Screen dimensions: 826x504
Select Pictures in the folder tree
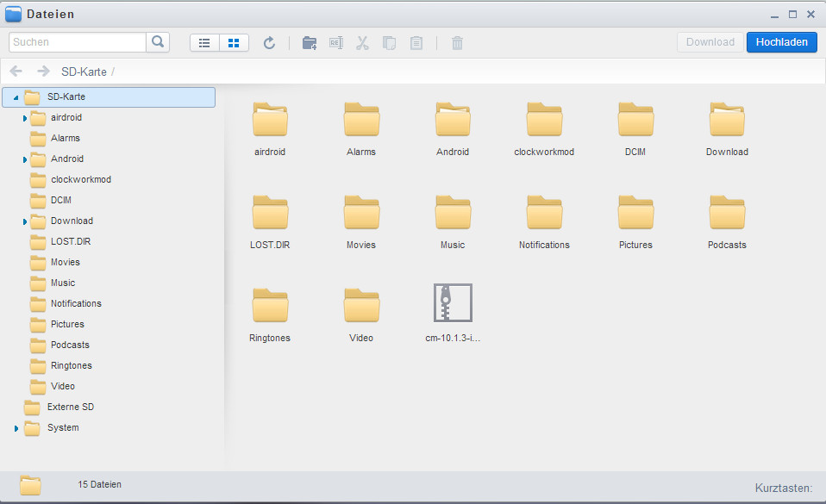click(x=67, y=324)
